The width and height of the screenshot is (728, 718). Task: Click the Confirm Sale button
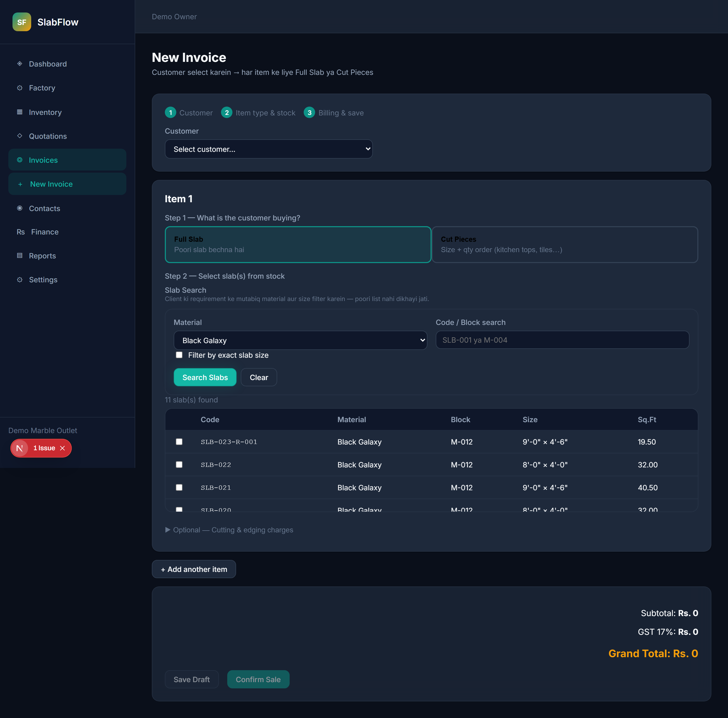click(258, 680)
